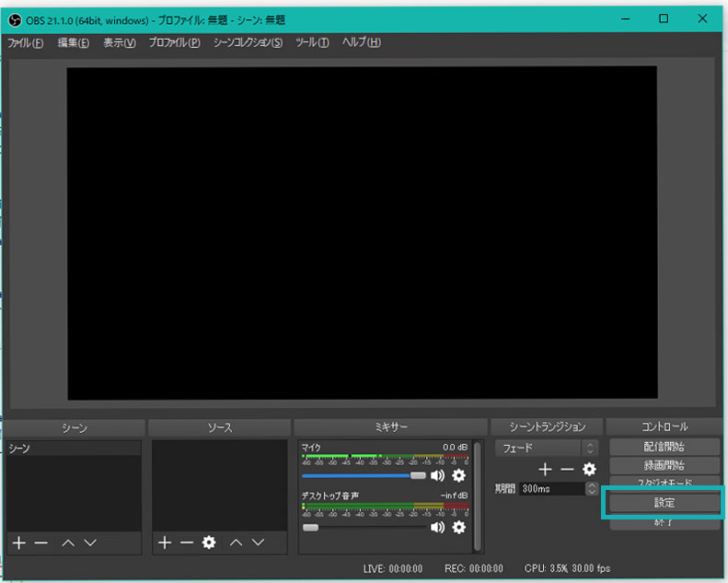Click the スタジオモード button
This screenshot has width=728, height=583.
pos(664,482)
